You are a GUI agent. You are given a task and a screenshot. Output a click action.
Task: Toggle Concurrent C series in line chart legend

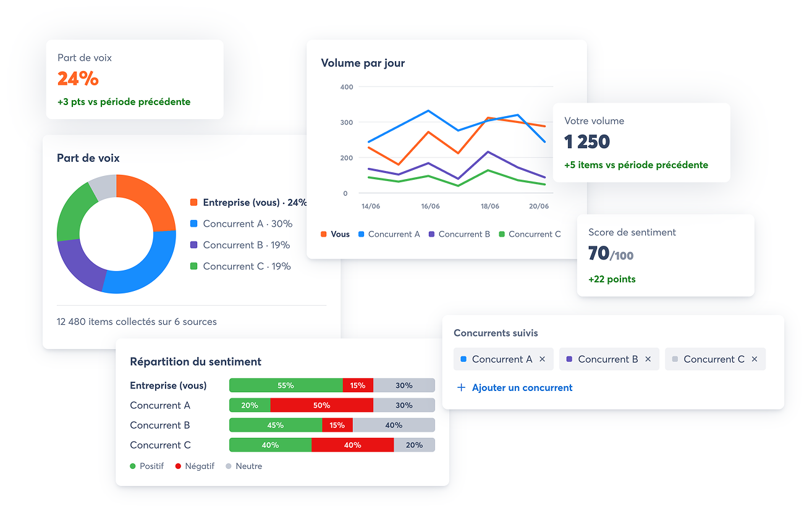pos(530,234)
